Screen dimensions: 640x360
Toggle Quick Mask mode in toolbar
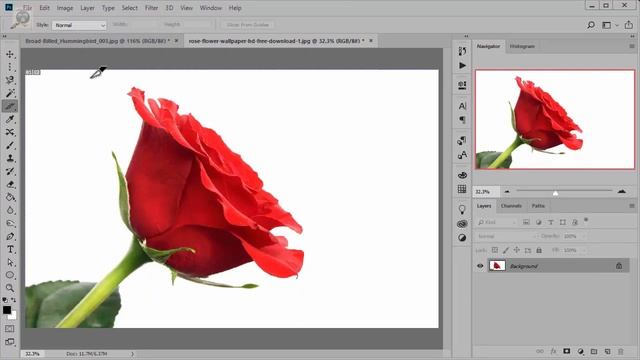click(x=10, y=329)
